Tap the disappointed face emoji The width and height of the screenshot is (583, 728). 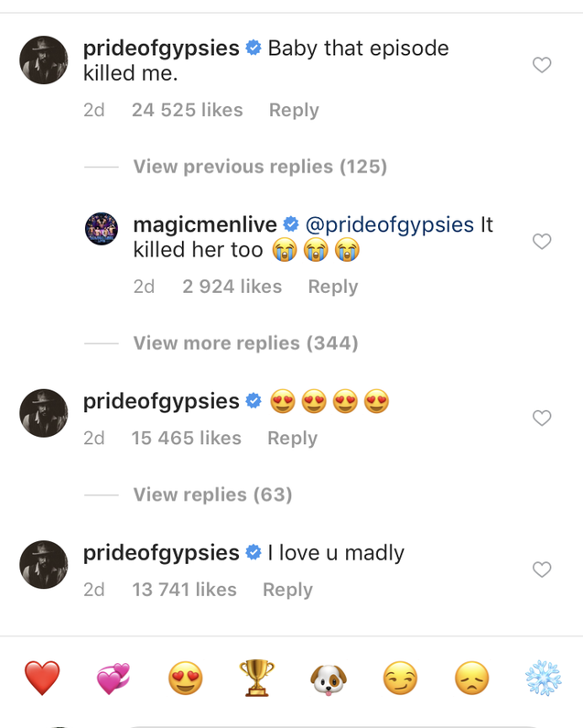470,679
